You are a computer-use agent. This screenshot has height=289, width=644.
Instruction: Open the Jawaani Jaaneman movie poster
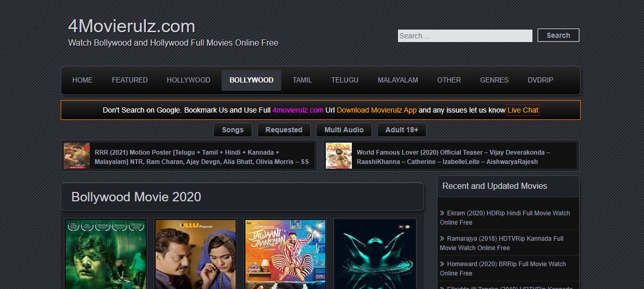point(285,254)
